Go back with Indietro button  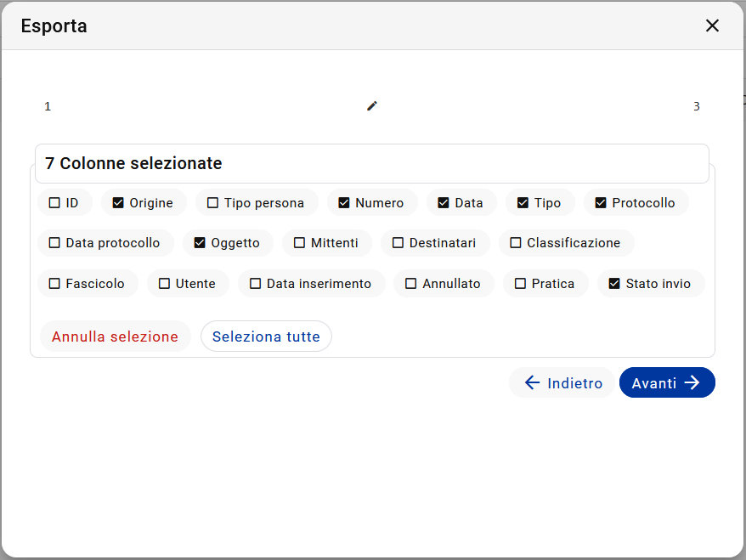(562, 382)
